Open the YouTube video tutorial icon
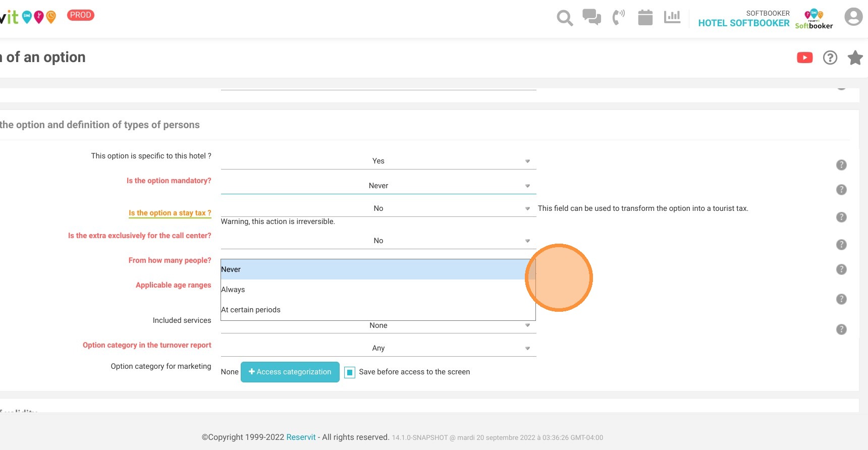 point(805,58)
